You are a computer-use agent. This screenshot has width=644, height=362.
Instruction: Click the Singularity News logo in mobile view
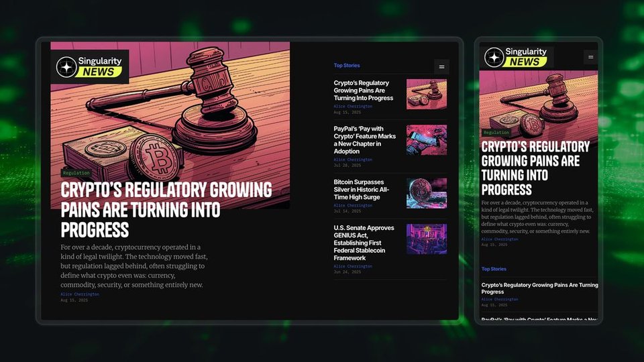click(517, 57)
